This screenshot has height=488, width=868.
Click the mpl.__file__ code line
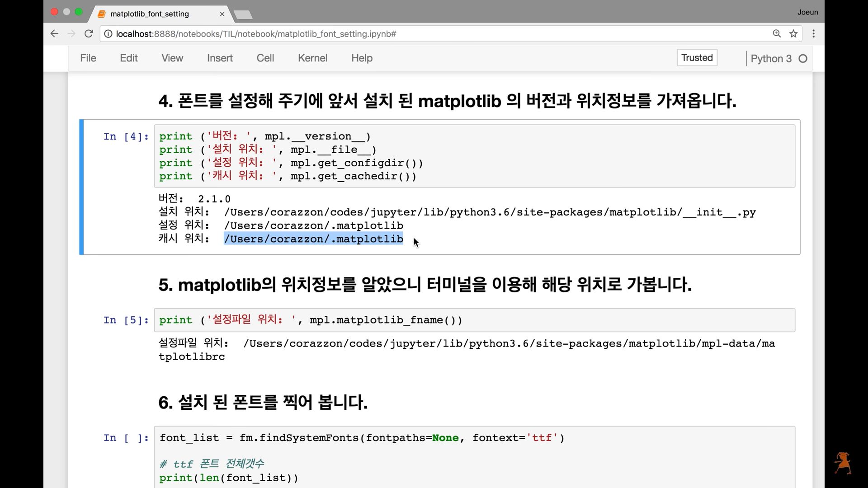[x=268, y=150]
